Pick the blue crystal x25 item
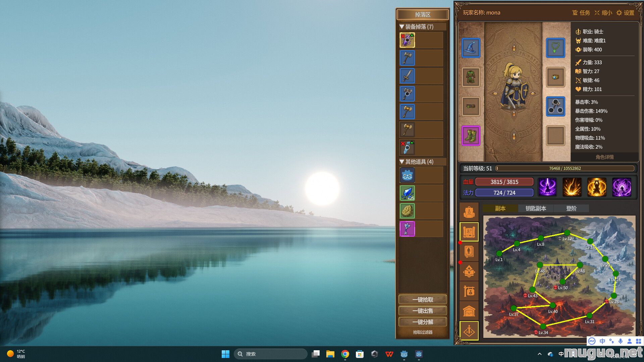644x362 pixels. (407, 193)
